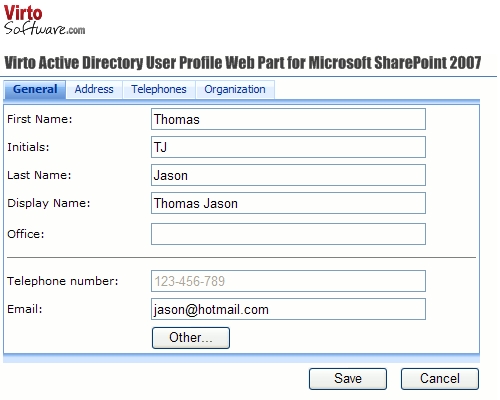
Task: Focus the empty Office field
Action: 288,234
